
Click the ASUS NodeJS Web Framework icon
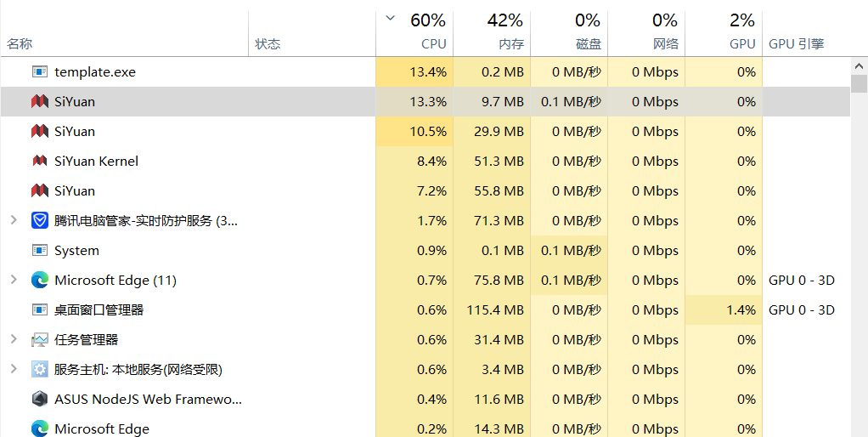[x=39, y=400]
